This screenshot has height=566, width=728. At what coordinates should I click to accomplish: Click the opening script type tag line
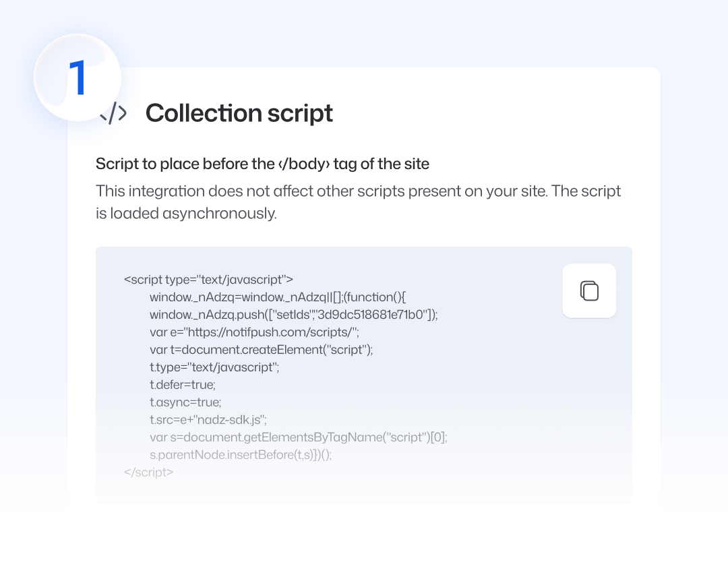pos(208,280)
